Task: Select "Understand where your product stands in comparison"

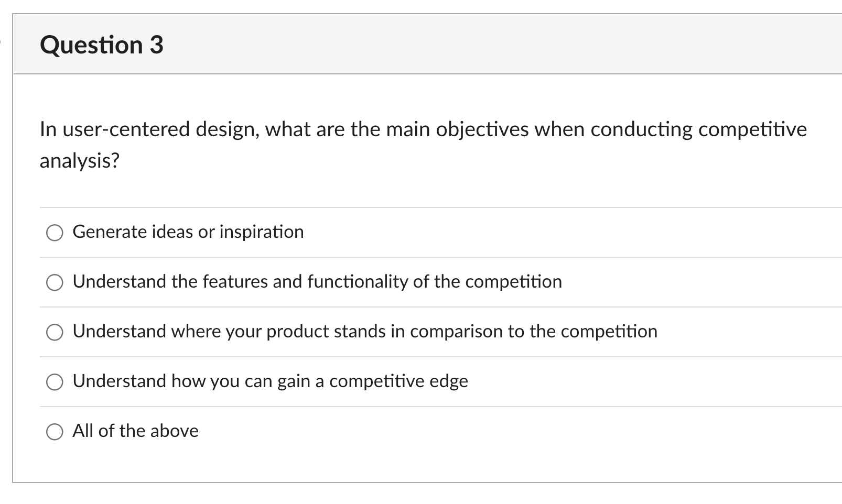Action: 55,332
